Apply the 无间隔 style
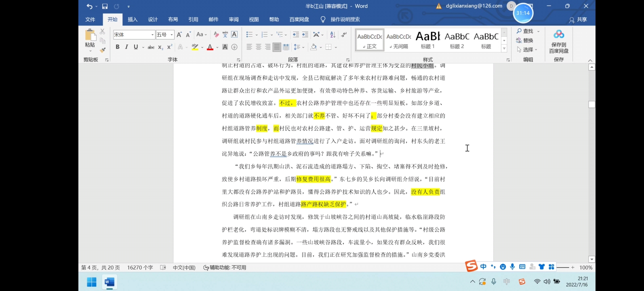 399,40
